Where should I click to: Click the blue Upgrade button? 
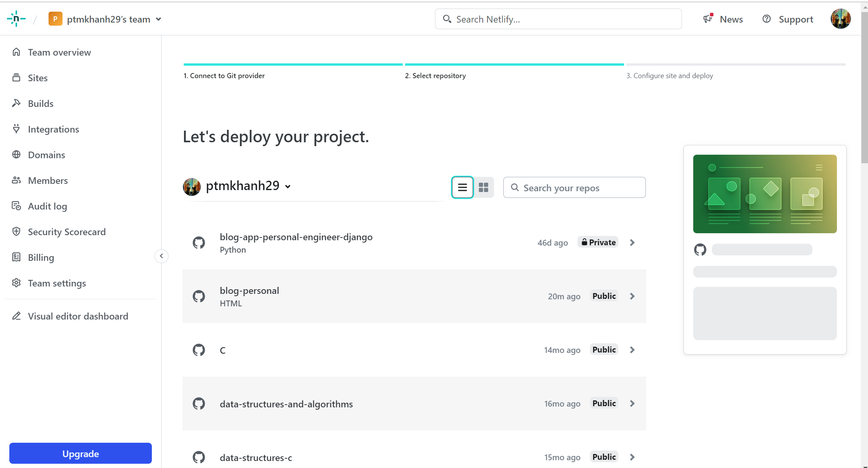tap(80, 453)
